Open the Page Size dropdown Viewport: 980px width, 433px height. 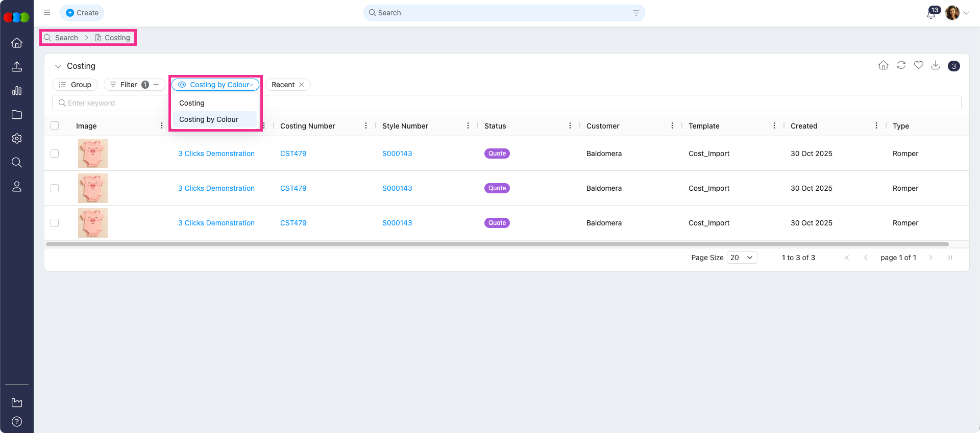coord(742,258)
